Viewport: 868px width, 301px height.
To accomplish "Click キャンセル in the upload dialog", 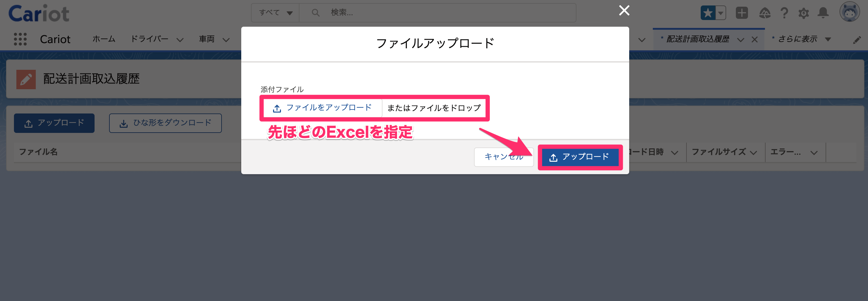I will pyautogui.click(x=504, y=157).
